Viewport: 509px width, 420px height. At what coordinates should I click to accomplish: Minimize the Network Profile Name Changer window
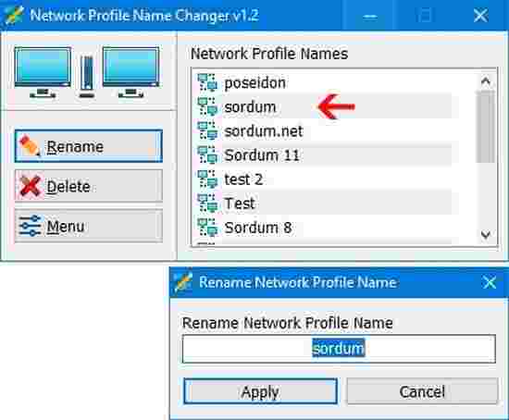coord(369,16)
